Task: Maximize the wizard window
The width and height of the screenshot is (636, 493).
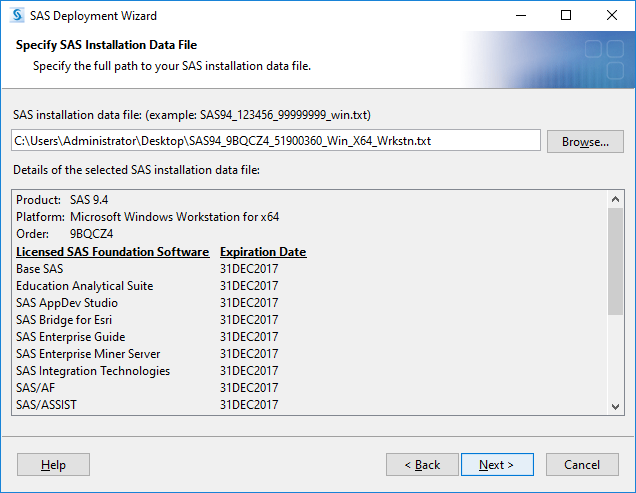Action: 566,15
